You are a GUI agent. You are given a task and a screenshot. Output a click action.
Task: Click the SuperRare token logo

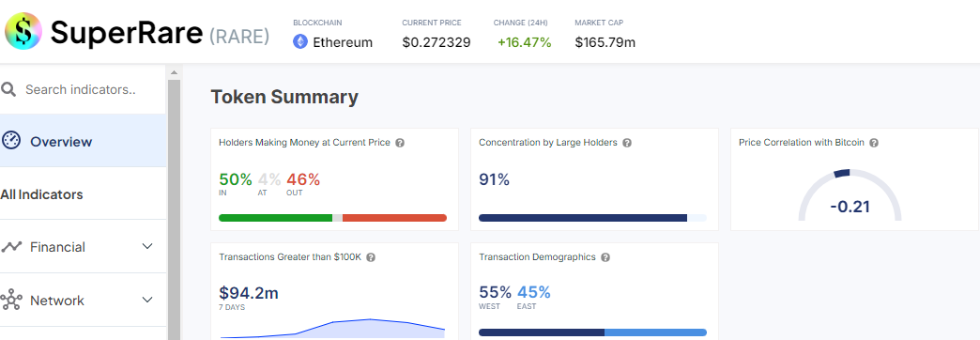(x=23, y=31)
